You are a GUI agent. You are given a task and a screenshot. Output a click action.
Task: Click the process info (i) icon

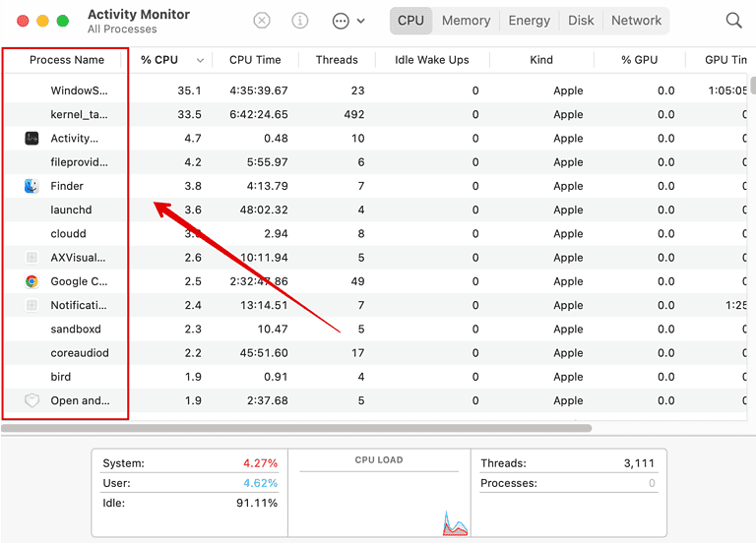[300, 21]
